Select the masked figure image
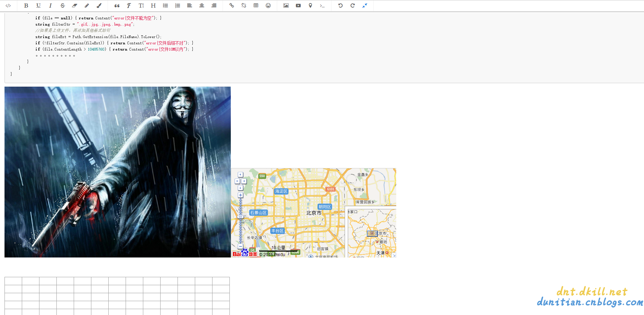The width and height of the screenshot is (644, 315). pyautogui.click(x=118, y=172)
